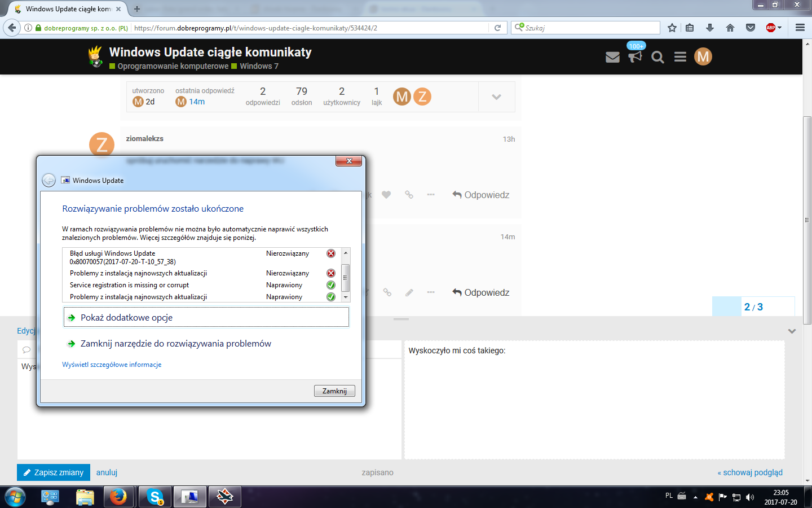Show hidden tray icons arrow

coord(695,497)
